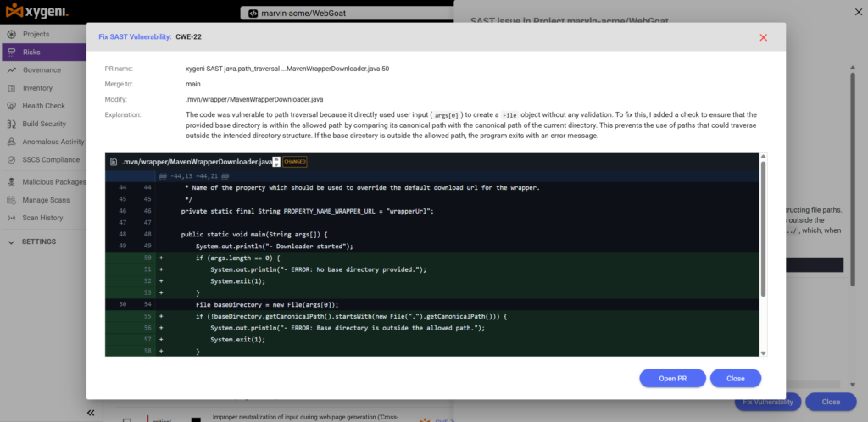Close the Fix SAST Vulnerability dialog with red X
This screenshot has height=422, width=868.
[764, 37]
